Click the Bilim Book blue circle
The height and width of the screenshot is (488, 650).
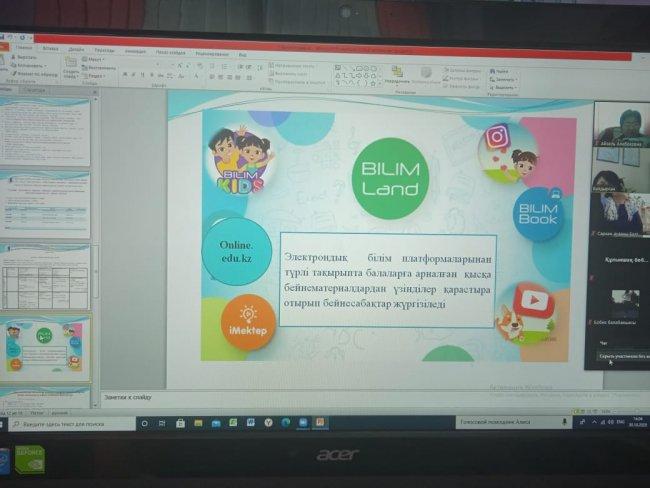pos(538,214)
